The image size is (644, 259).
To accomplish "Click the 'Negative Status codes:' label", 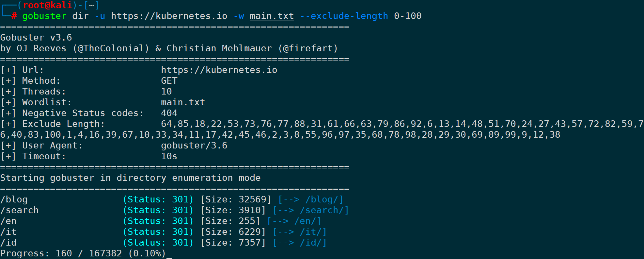I will coord(83,113).
